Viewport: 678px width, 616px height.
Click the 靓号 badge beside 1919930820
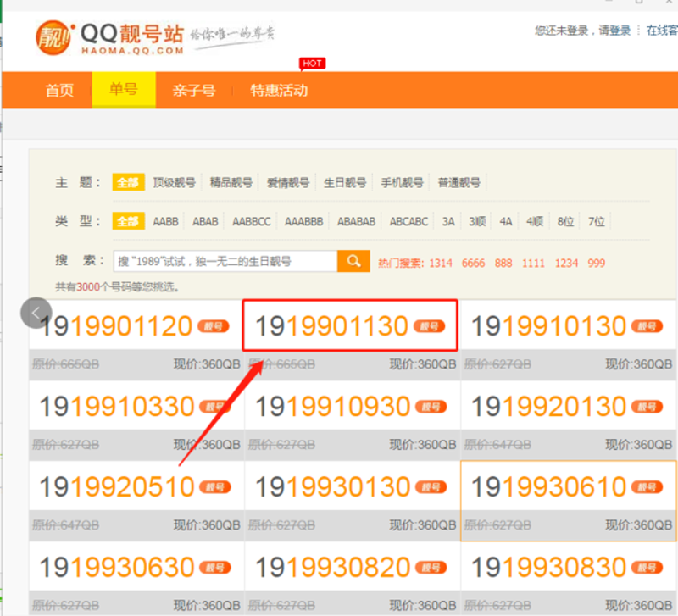pyautogui.click(x=431, y=567)
